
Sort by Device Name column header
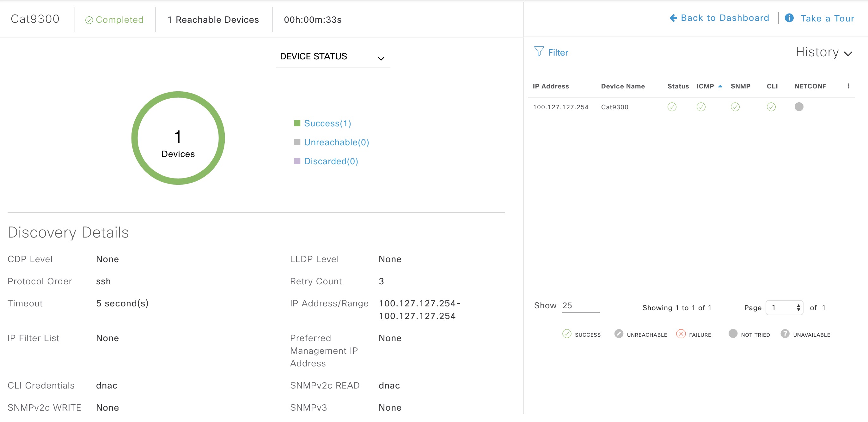[x=623, y=86]
